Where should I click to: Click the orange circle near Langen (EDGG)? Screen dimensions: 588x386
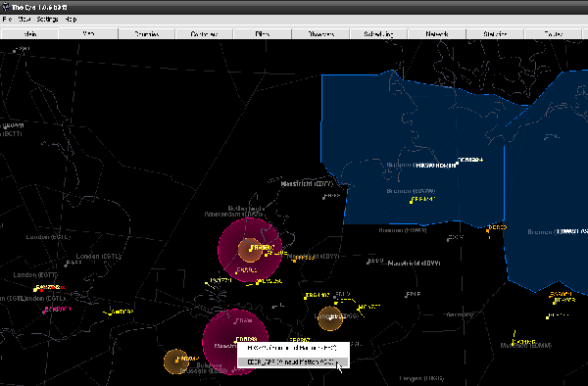coord(330,318)
